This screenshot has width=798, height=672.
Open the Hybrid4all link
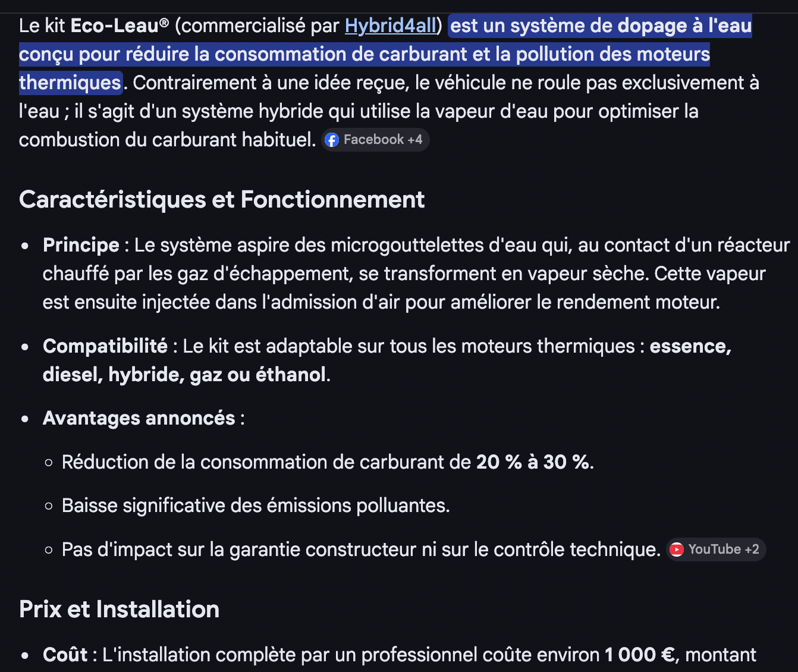click(391, 26)
